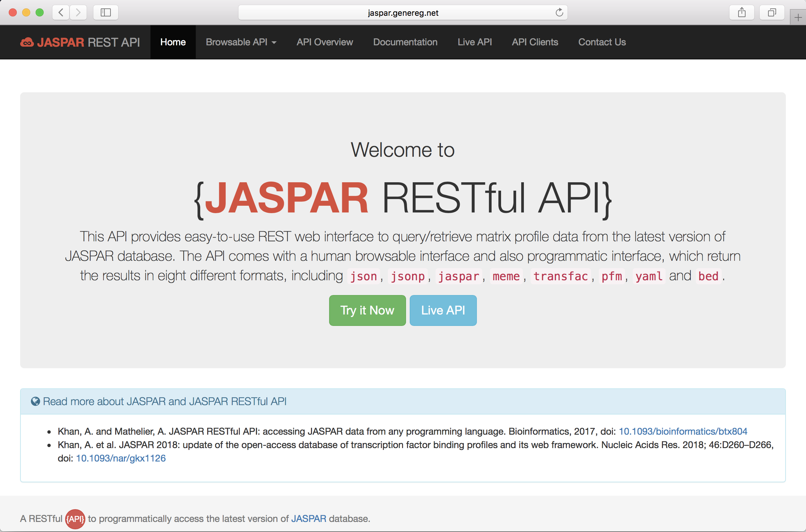
Task: Open the Contact Us nav item
Action: tap(602, 42)
